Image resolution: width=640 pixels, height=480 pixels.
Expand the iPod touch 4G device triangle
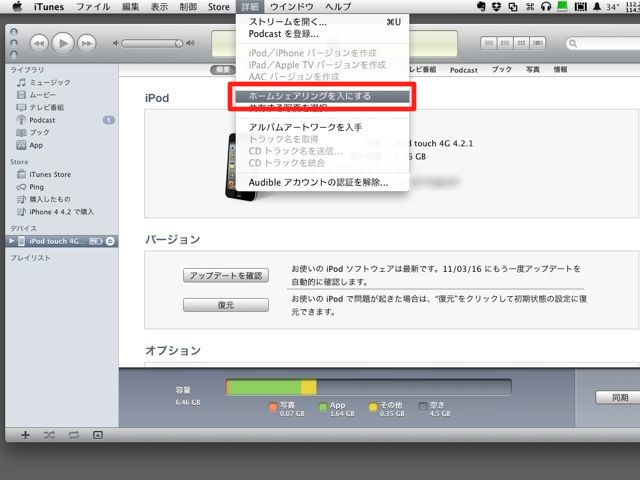coord(11,241)
